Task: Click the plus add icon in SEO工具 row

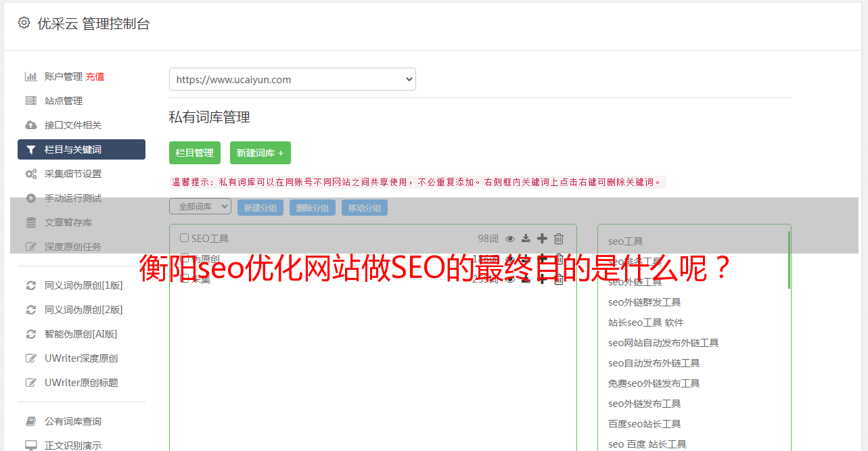Action: (542, 239)
